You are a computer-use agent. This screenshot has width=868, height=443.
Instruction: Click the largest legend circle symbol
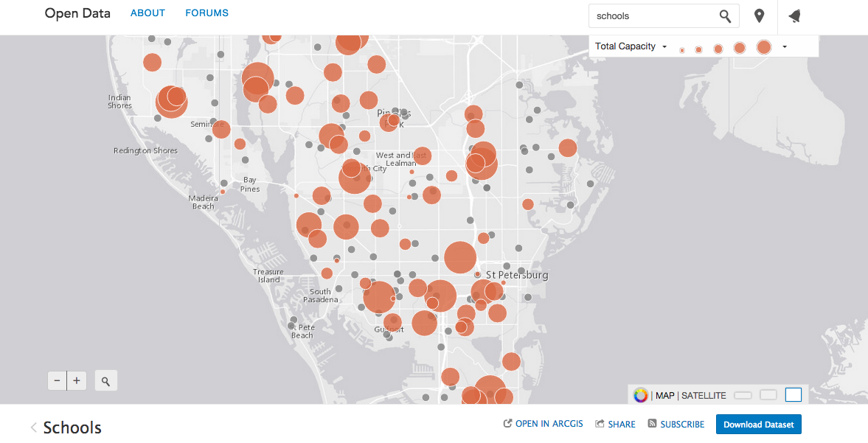(764, 47)
